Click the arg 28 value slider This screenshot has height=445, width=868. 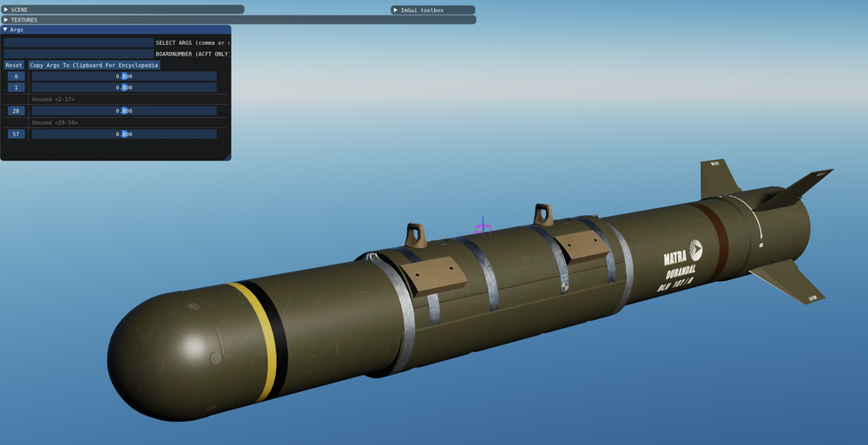[124, 111]
